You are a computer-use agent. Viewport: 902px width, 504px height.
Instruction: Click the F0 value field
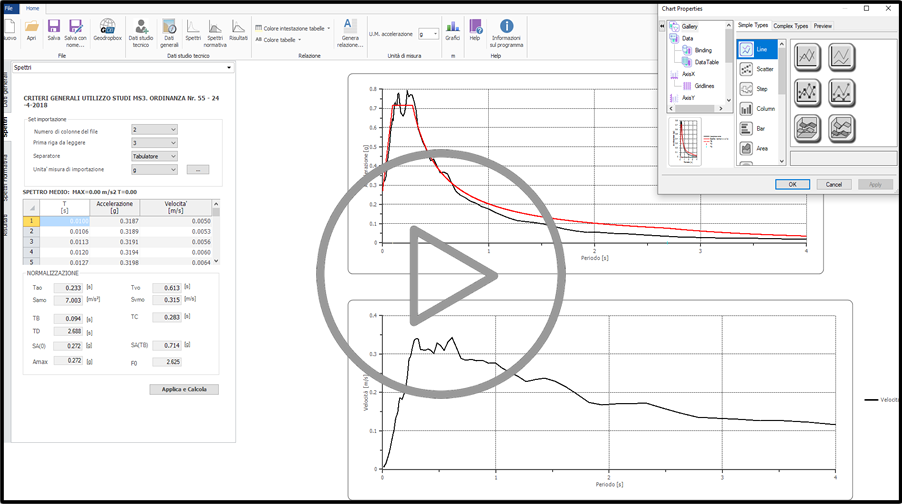click(x=167, y=362)
